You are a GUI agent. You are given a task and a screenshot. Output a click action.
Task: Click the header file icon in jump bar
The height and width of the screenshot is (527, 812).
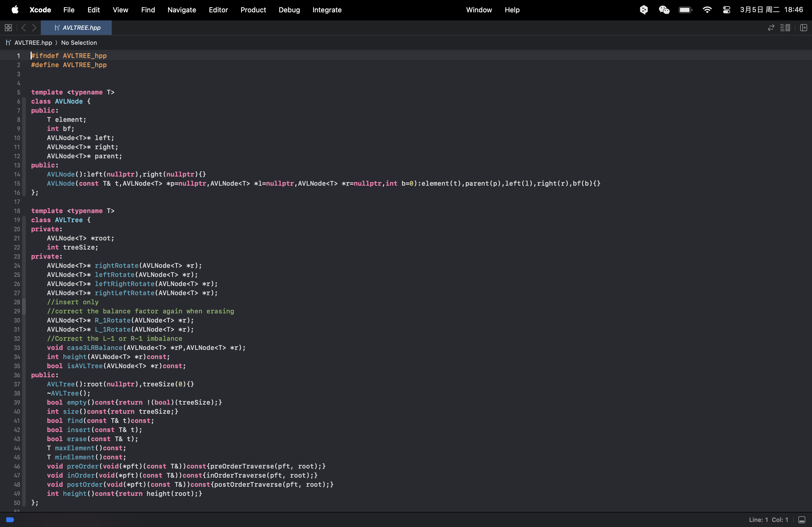(x=8, y=43)
